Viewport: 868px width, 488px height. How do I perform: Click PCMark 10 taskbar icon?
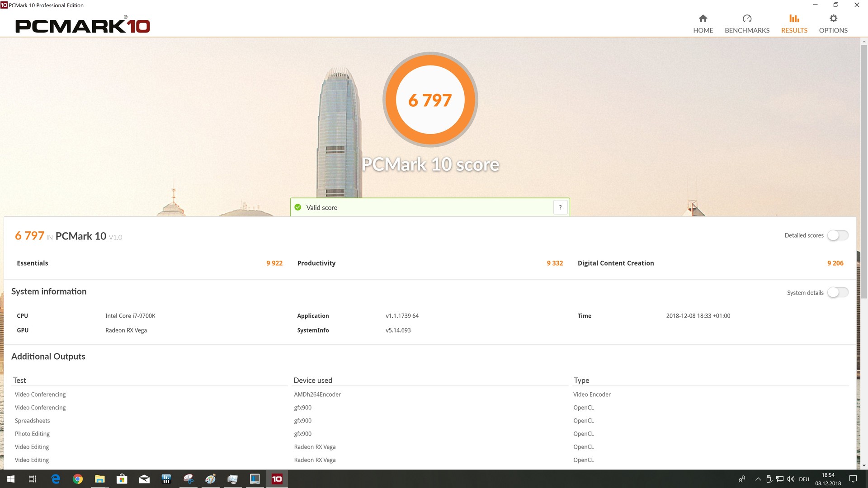(277, 479)
